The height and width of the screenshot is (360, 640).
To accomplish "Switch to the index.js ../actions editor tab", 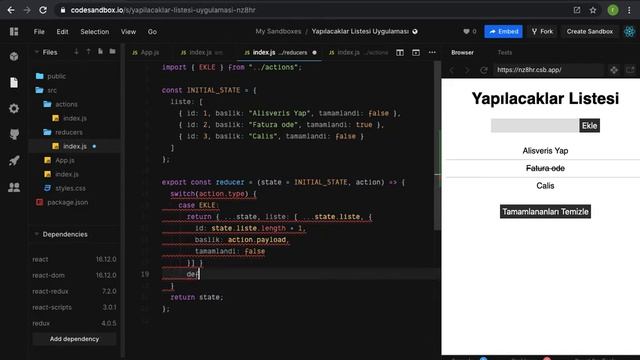I will click(358, 53).
